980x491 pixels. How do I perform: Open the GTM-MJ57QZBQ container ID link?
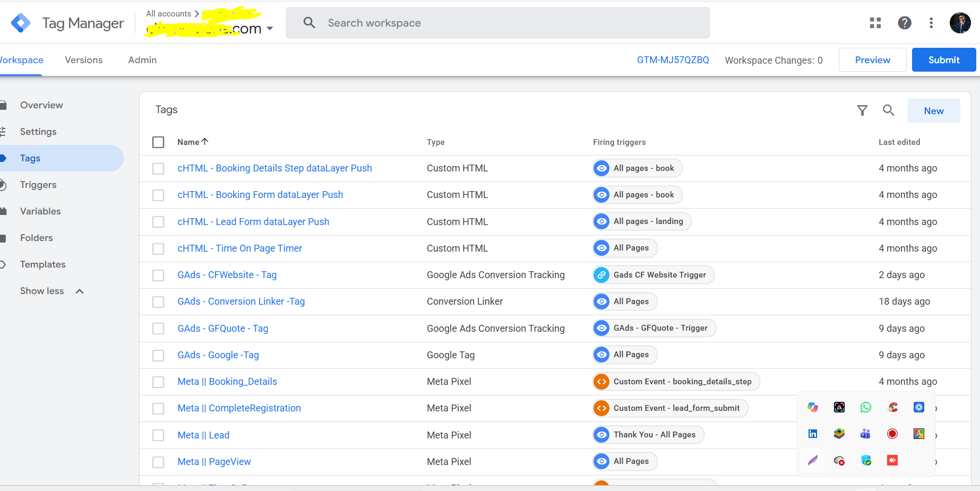pyautogui.click(x=673, y=60)
